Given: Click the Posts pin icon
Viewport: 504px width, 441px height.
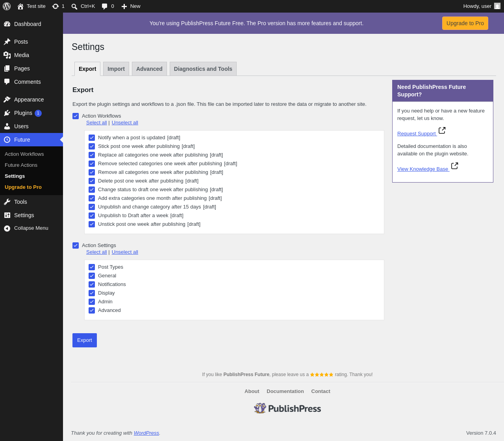Looking at the screenshot, I should coord(7,42).
